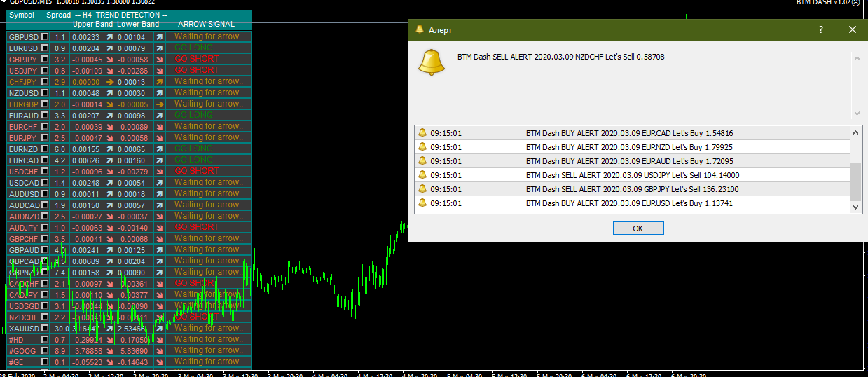Click GBPJPY lower band down arrow

point(159,59)
